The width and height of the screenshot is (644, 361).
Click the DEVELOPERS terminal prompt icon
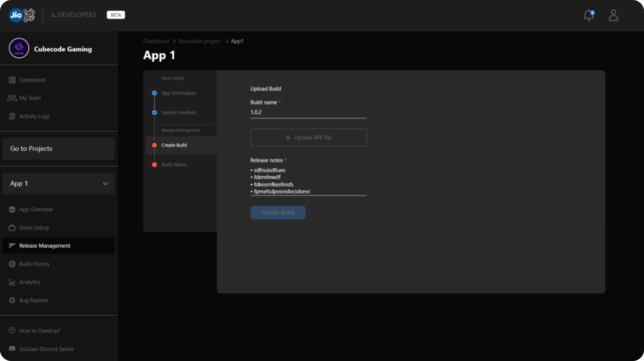pos(53,15)
